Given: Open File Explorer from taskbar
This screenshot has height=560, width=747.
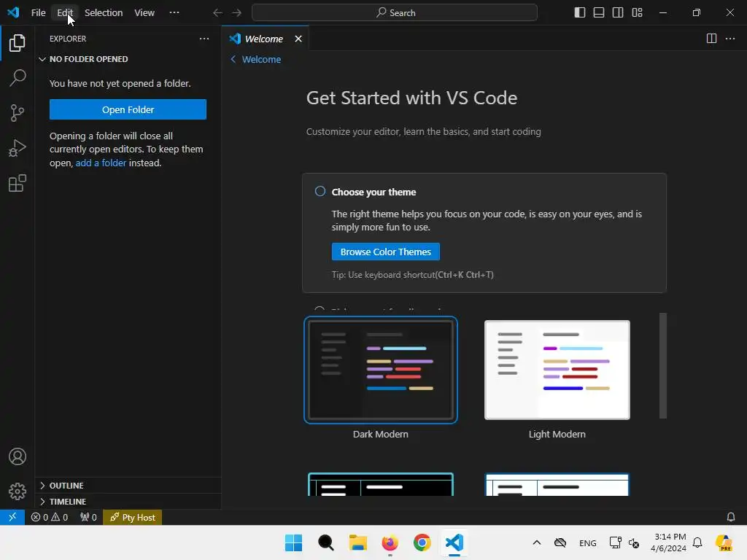Looking at the screenshot, I should point(357,542).
